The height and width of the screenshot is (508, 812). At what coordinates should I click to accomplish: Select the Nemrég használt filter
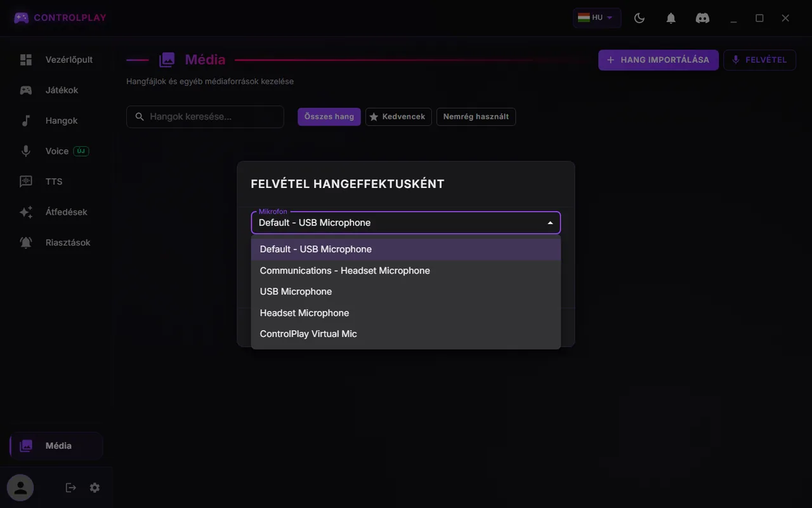[x=476, y=117]
